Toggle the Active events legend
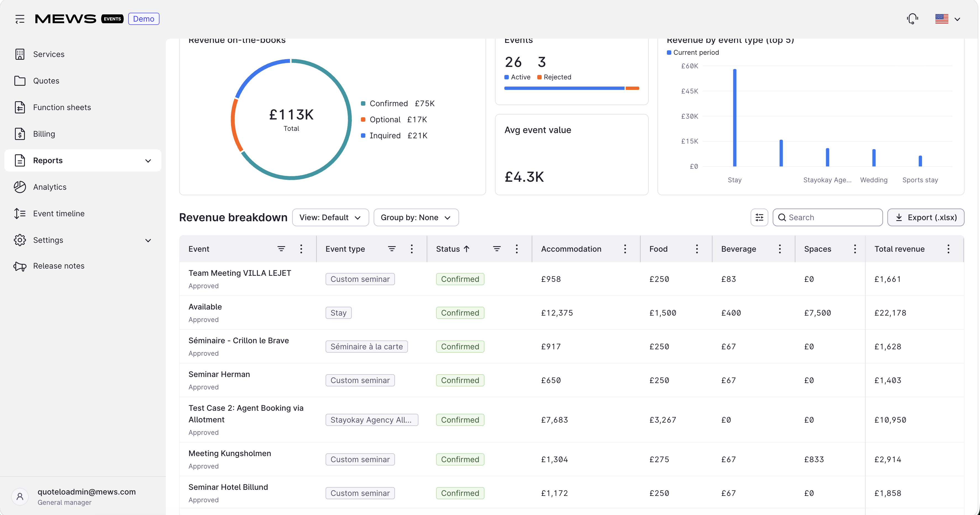The height and width of the screenshot is (515, 980). coord(517,77)
